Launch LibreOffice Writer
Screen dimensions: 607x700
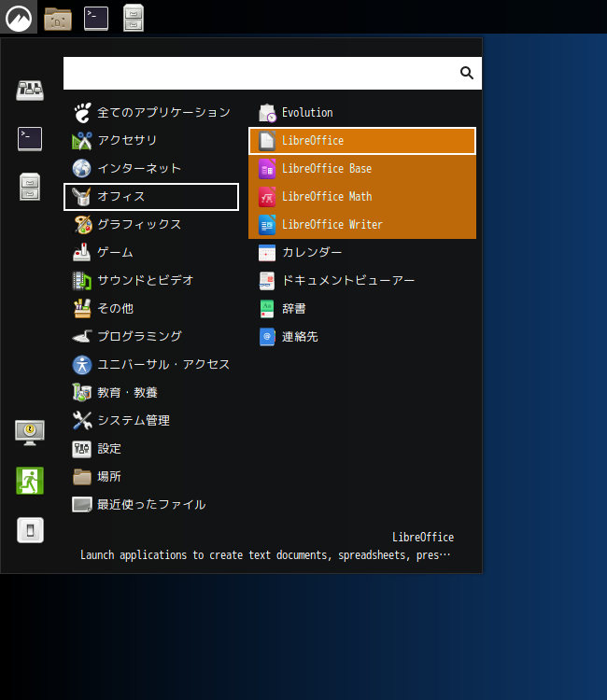[x=362, y=225]
